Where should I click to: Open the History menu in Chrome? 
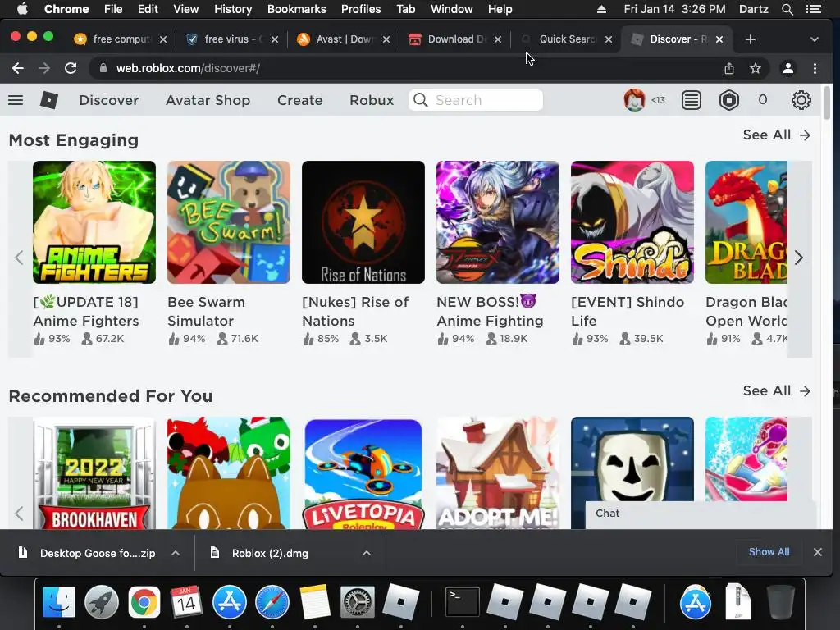(x=233, y=9)
